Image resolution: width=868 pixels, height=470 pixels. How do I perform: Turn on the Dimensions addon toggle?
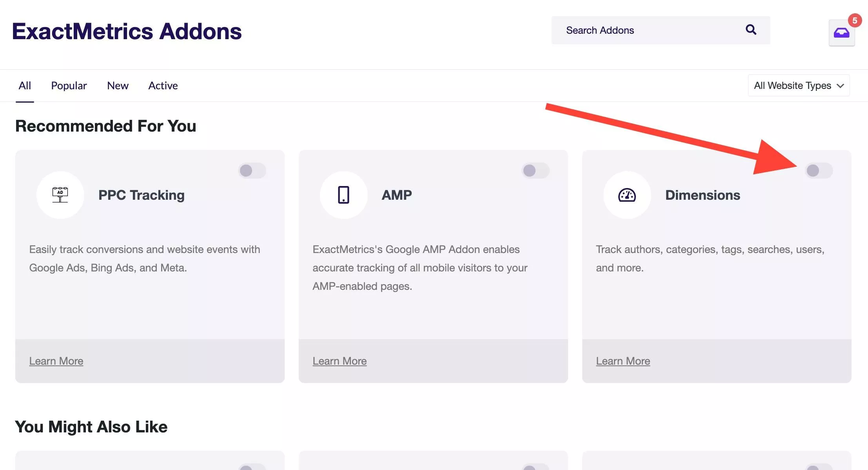tap(819, 170)
